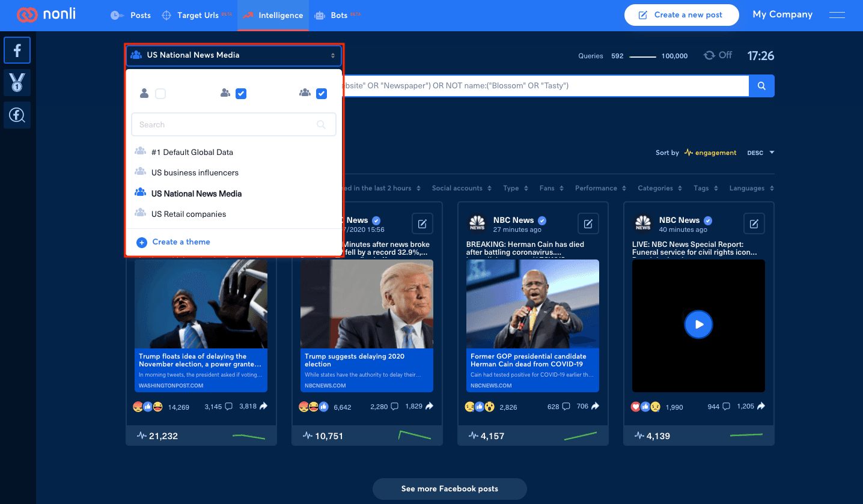Go to the Bots tab
The height and width of the screenshot is (504, 863).
[338, 16]
